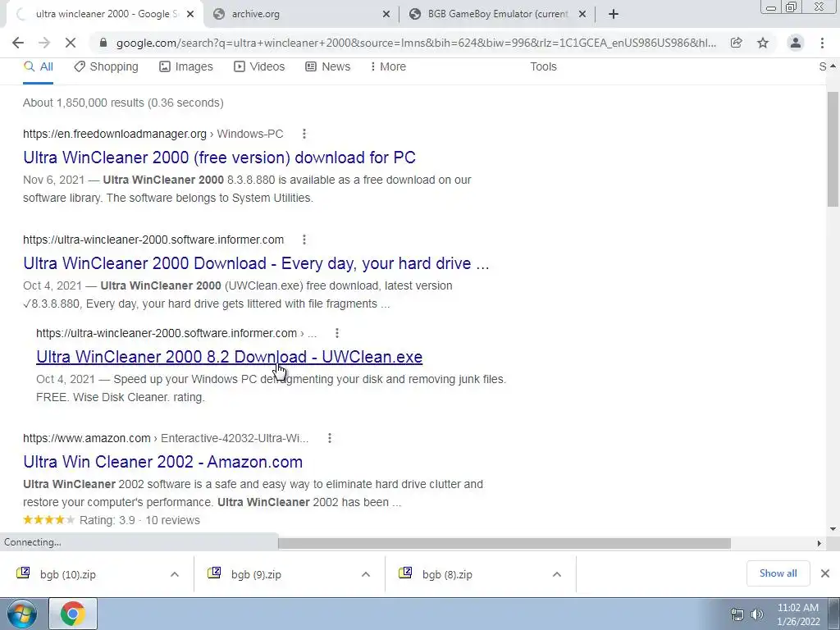Click the forward navigation arrow
This screenshot has width=840, height=630.
tap(44, 43)
